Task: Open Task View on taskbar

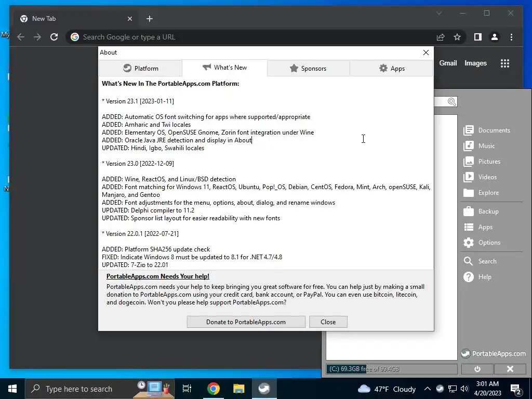Action: (x=187, y=389)
